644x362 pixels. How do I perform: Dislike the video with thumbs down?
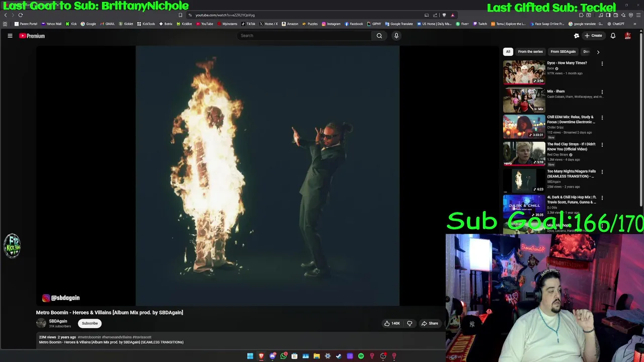click(x=410, y=323)
